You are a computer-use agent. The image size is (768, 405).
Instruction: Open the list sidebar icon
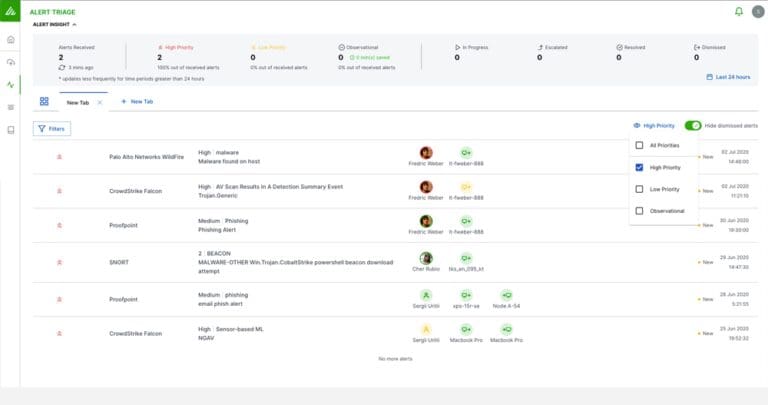coord(10,107)
